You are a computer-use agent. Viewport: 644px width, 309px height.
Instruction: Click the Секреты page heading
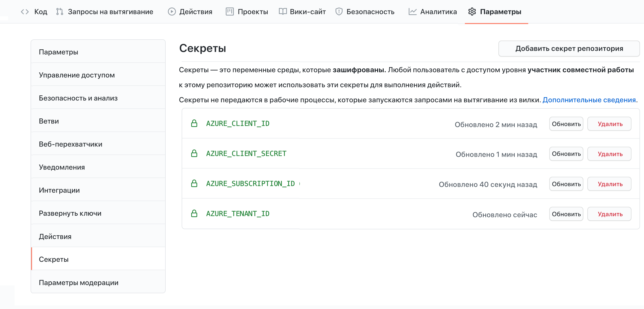pyautogui.click(x=202, y=48)
